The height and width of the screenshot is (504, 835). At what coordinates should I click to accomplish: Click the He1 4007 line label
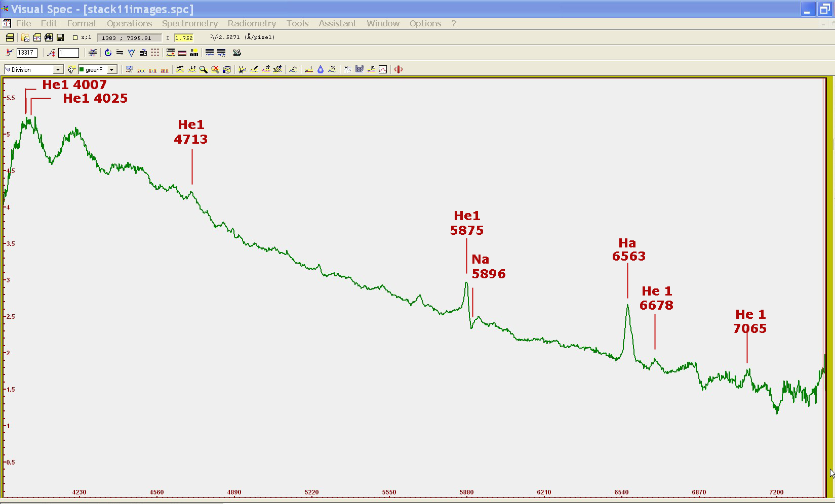[x=74, y=85]
